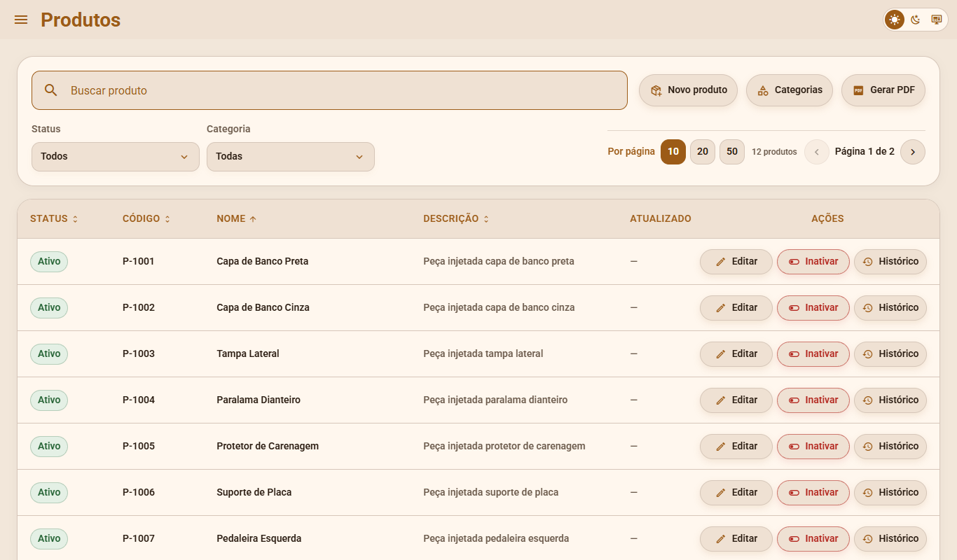The height and width of the screenshot is (560, 957).
Task: Inactivate product P-1001
Action: click(x=813, y=262)
